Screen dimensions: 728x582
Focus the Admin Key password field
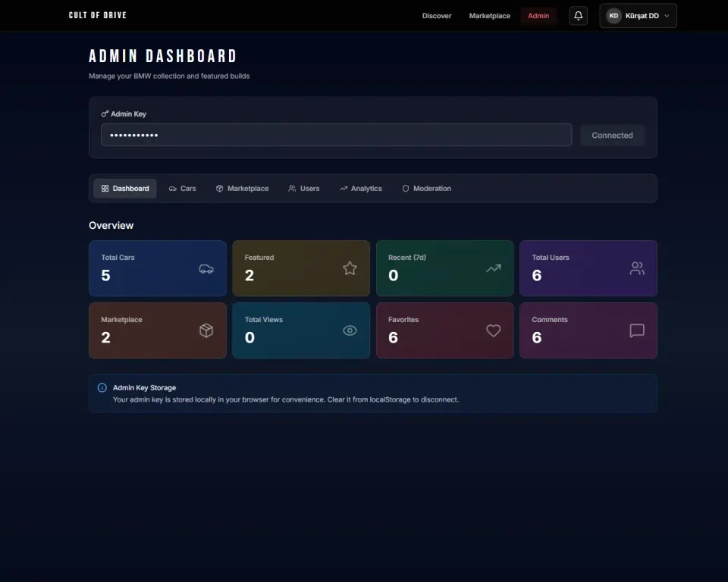(x=336, y=135)
